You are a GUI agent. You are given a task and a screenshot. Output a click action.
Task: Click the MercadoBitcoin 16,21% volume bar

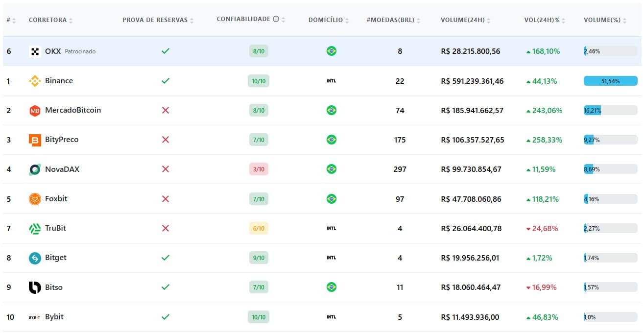611,110
